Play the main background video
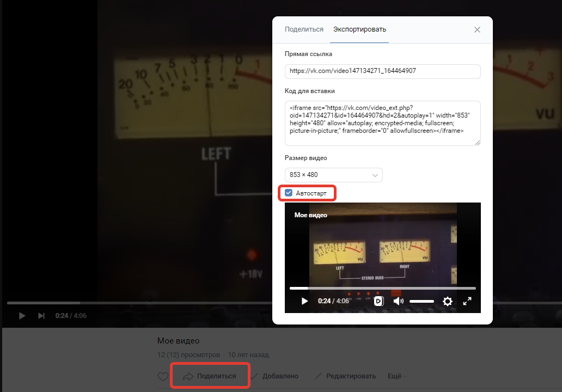 click(22, 316)
